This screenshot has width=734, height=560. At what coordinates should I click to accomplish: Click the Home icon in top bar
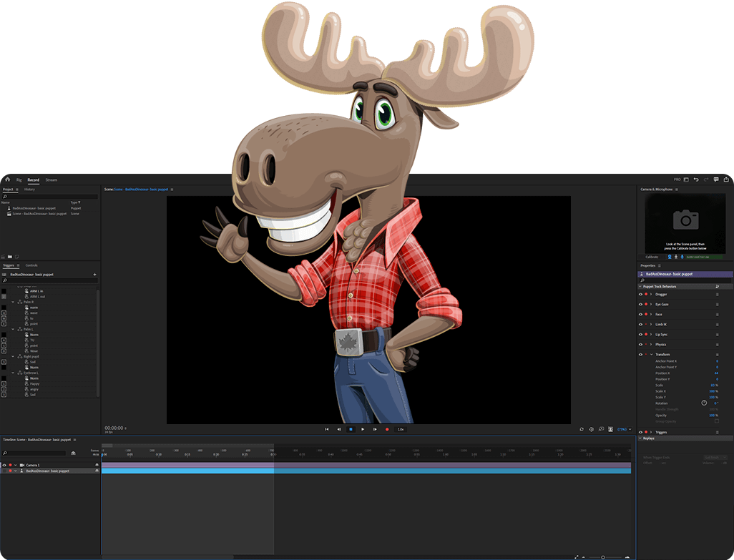tap(7, 180)
